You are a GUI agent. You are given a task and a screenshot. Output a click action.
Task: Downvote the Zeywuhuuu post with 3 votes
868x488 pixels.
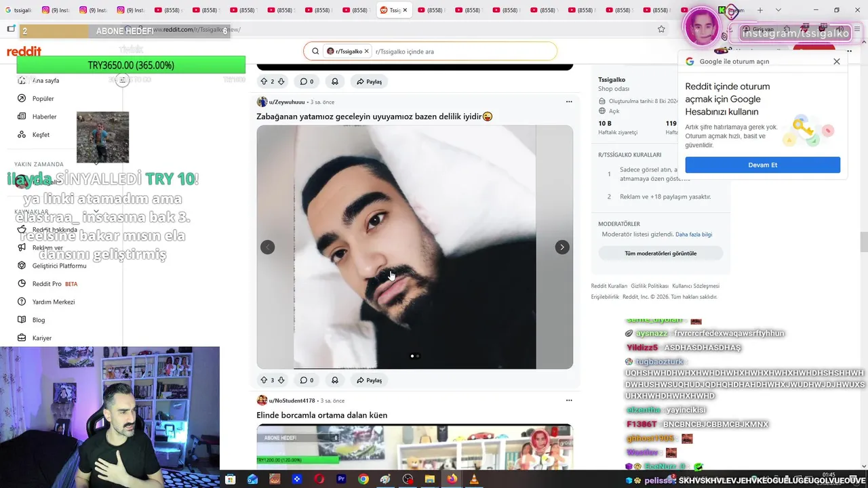click(281, 380)
